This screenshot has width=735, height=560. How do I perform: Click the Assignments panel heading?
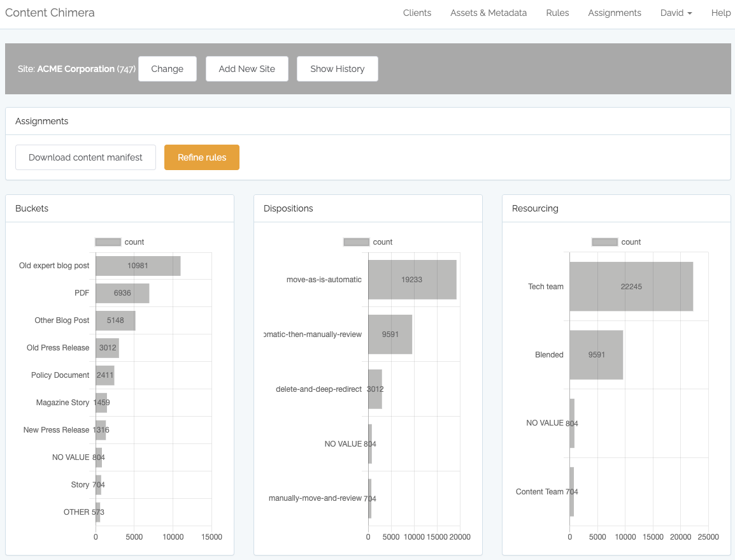(42, 121)
